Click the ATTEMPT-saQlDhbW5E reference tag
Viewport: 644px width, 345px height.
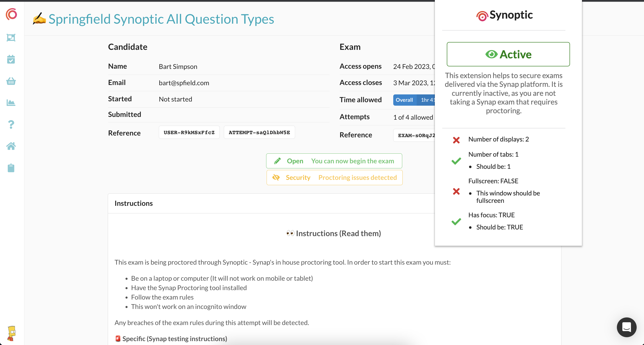click(259, 132)
